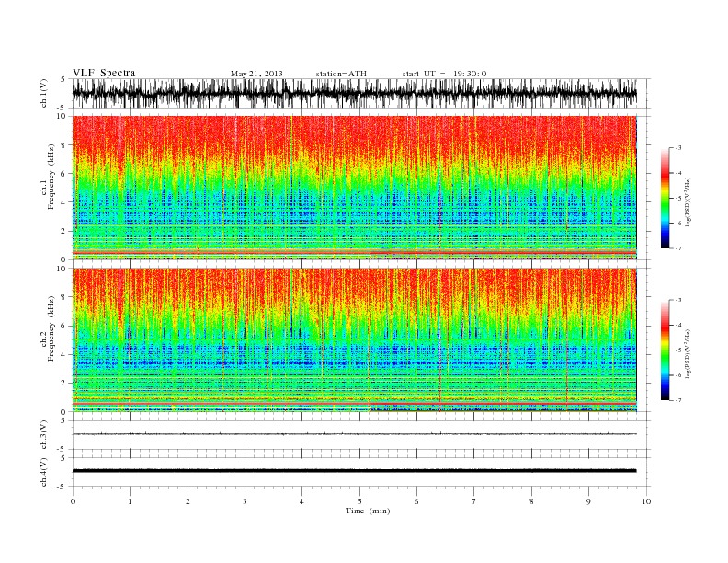
Task: Click the "-5" tick on ch.1 colorbar
Action: pos(678,199)
